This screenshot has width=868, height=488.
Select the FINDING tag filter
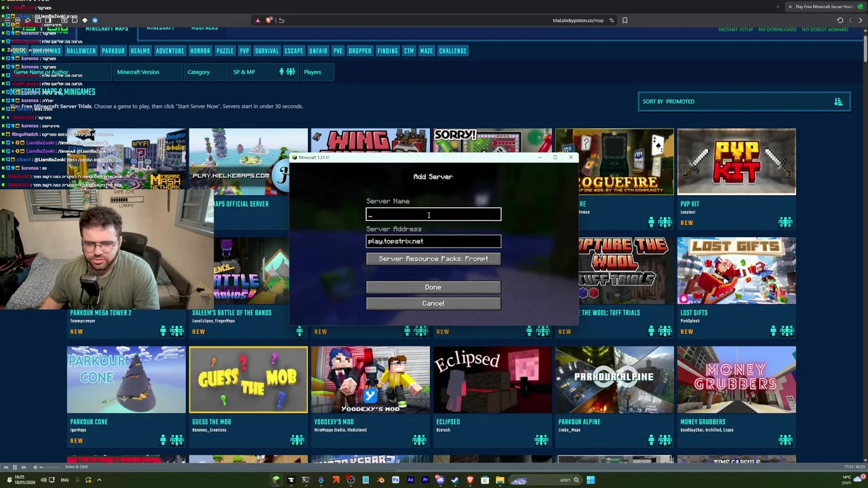388,51
